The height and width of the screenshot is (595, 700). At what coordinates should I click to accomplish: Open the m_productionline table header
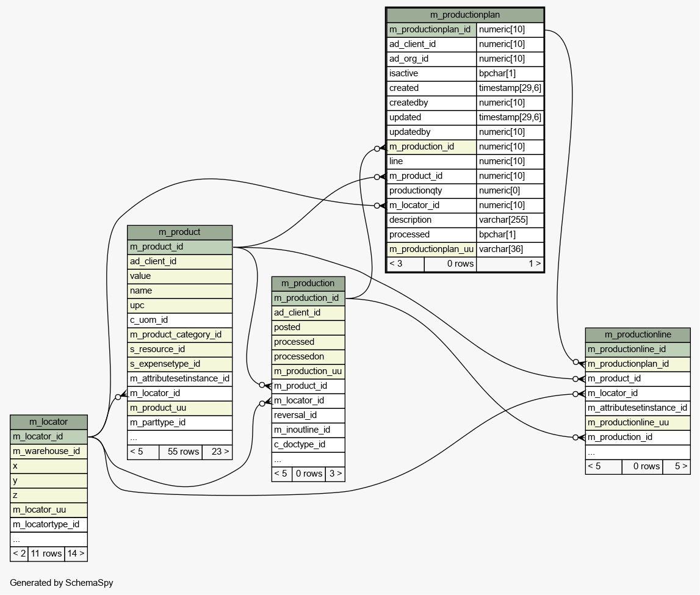tap(638, 335)
